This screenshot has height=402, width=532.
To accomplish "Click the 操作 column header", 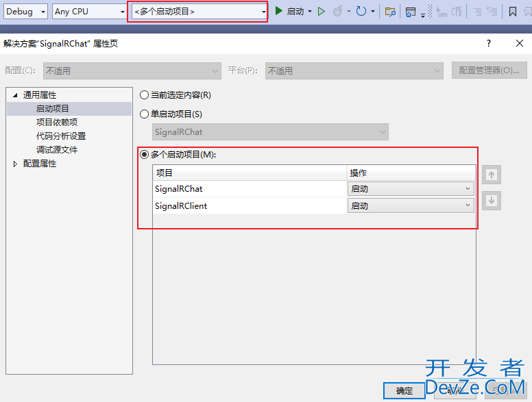I will (x=411, y=173).
